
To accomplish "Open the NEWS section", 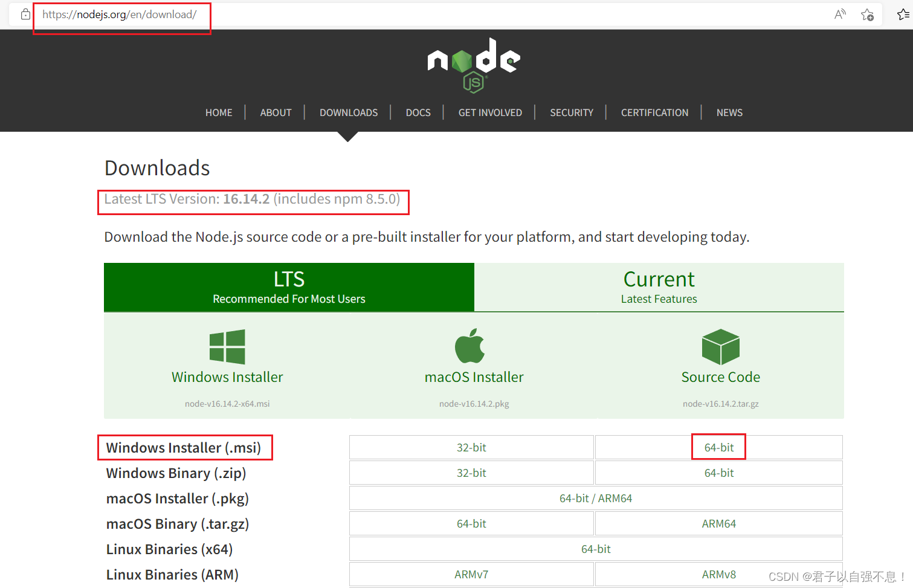I will 729,112.
